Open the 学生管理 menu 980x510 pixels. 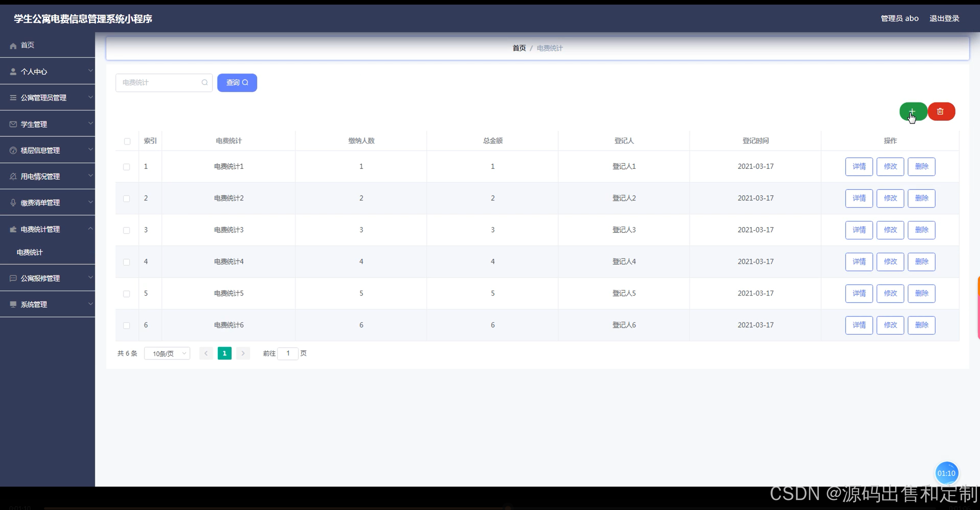[47, 124]
